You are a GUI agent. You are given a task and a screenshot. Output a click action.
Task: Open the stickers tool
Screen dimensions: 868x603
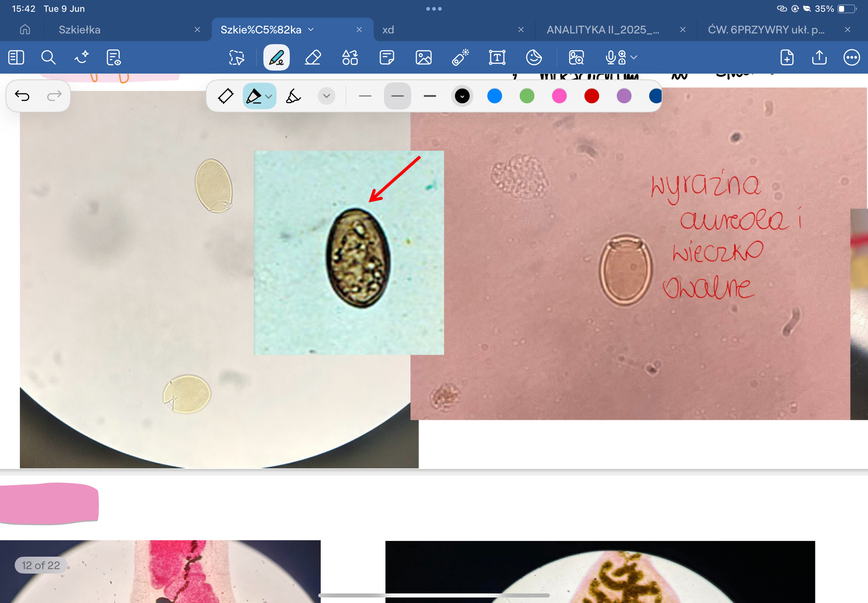534,57
